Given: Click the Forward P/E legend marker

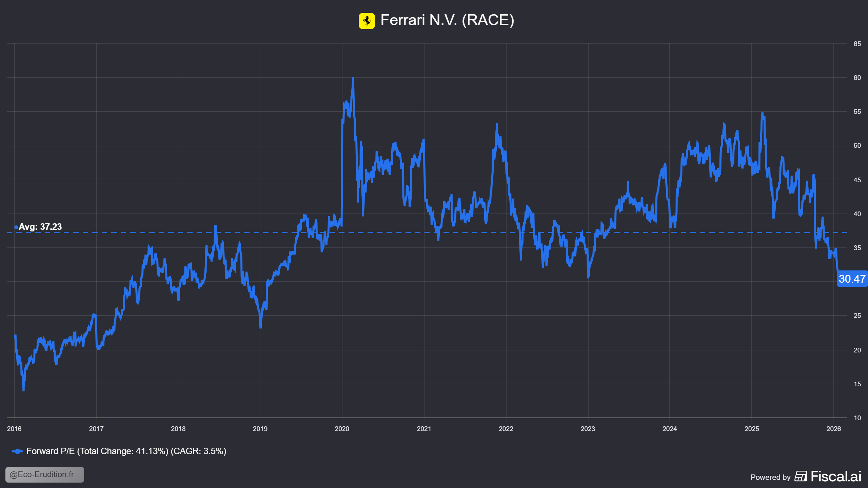Looking at the screenshot, I should [x=17, y=451].
